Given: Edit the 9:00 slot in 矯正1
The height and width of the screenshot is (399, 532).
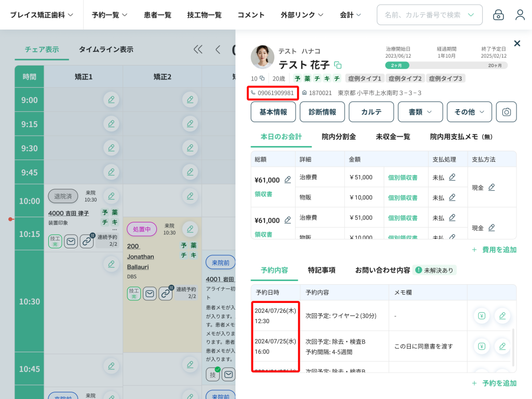Looking at the screenshot, I should tap(111, 100).
